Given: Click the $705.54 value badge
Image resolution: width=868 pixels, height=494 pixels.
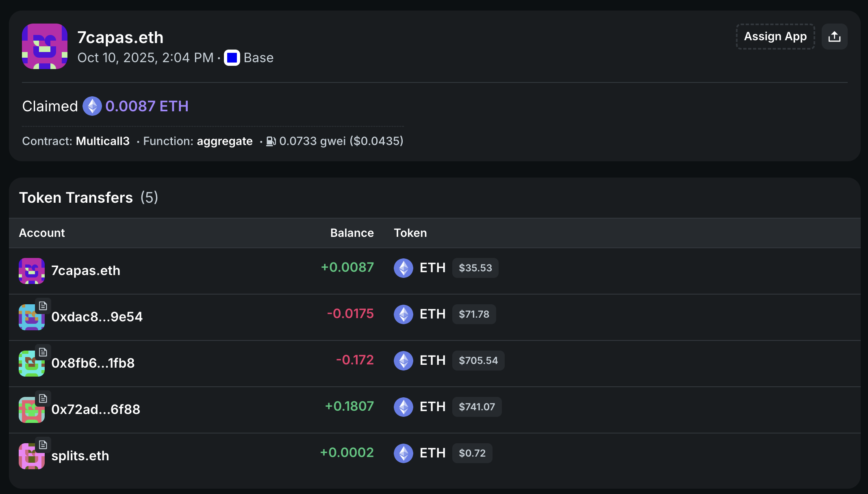Looking at the screenshot, I should (478, 361).
